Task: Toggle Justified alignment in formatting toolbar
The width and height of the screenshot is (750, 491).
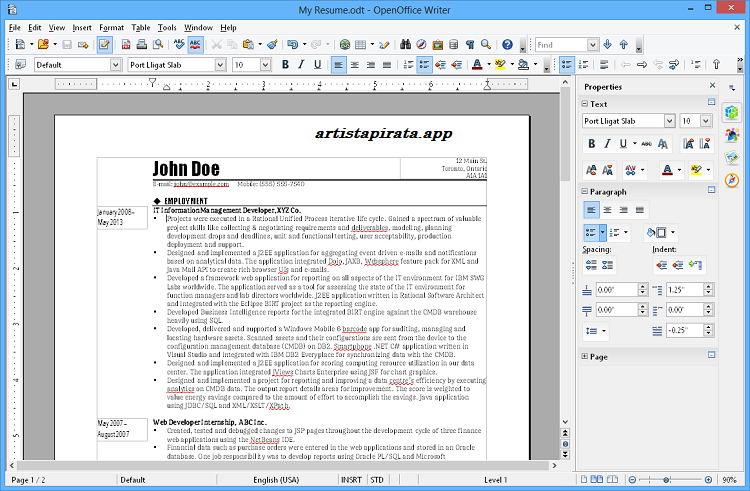Action: [x=387, y=65]
